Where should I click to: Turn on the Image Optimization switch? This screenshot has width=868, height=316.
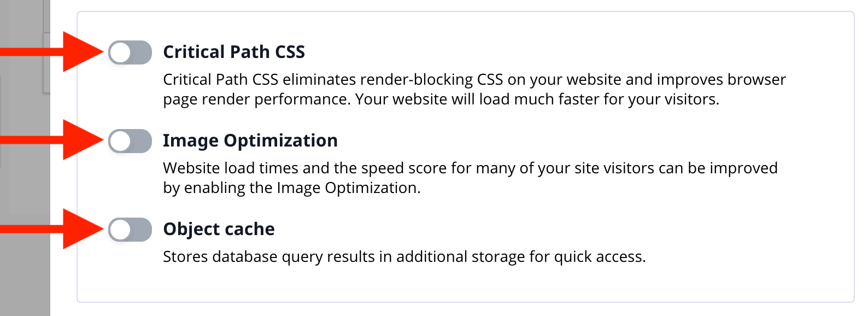(130, 141)
